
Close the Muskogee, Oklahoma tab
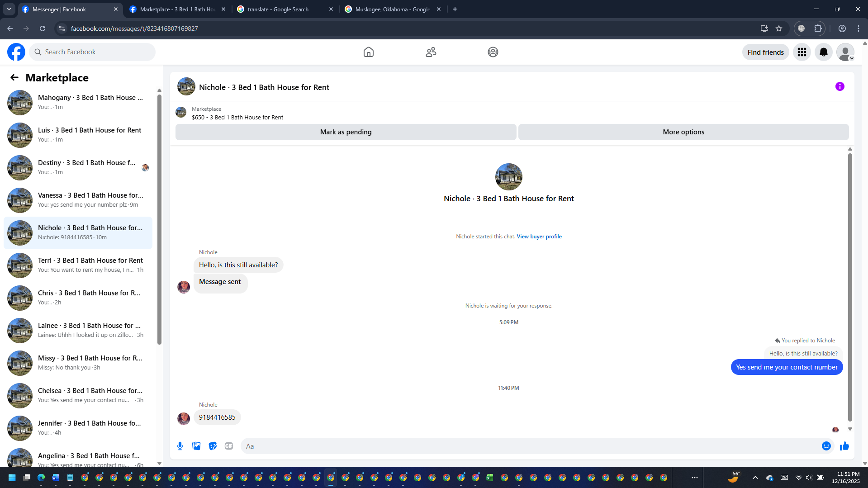439,9
